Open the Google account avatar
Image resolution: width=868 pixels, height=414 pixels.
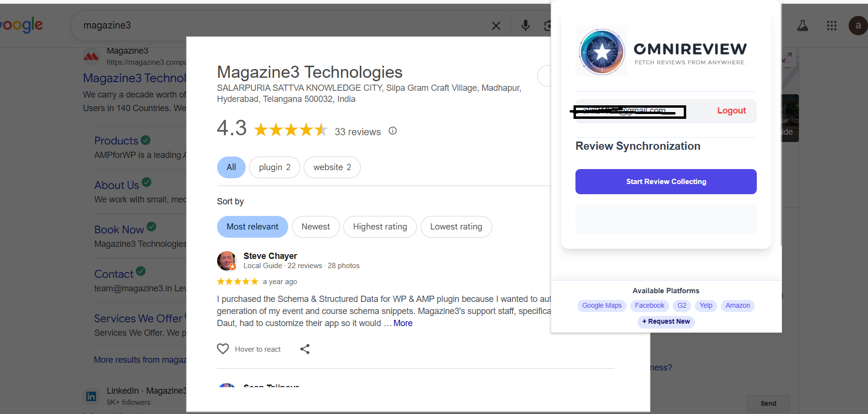[857, 26]
